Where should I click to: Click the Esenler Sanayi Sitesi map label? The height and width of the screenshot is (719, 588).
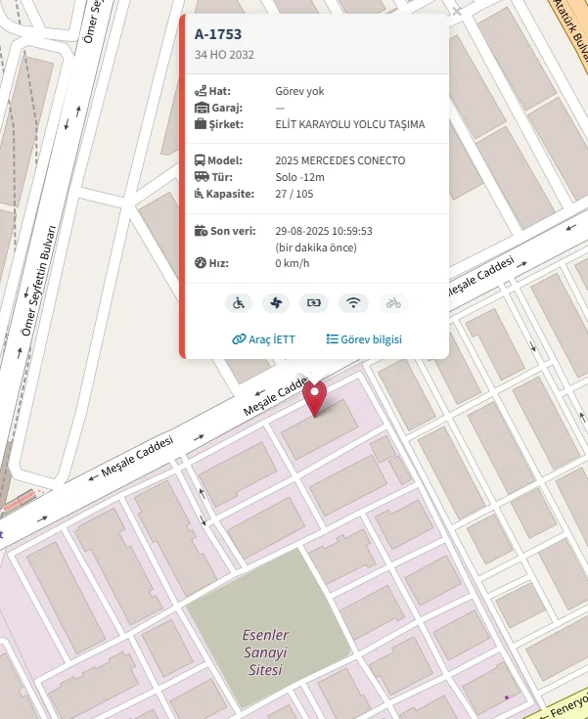(x=265, y=652)
